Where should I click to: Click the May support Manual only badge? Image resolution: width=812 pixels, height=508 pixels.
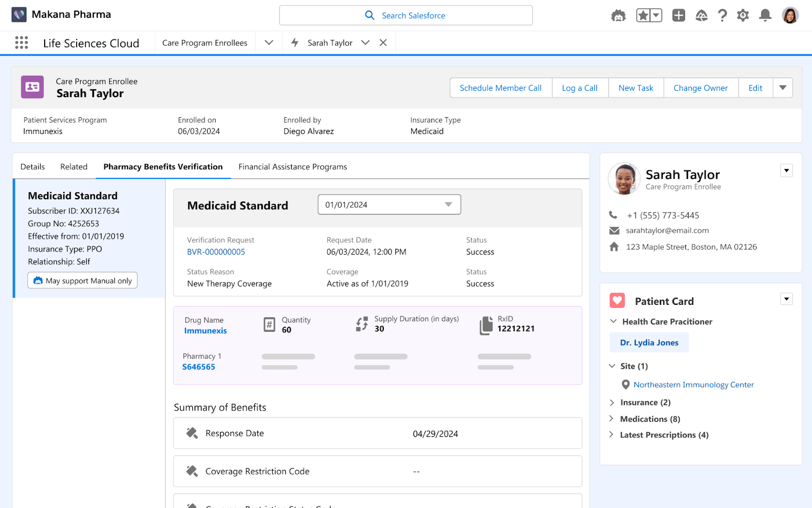click(x=83, y=280)
